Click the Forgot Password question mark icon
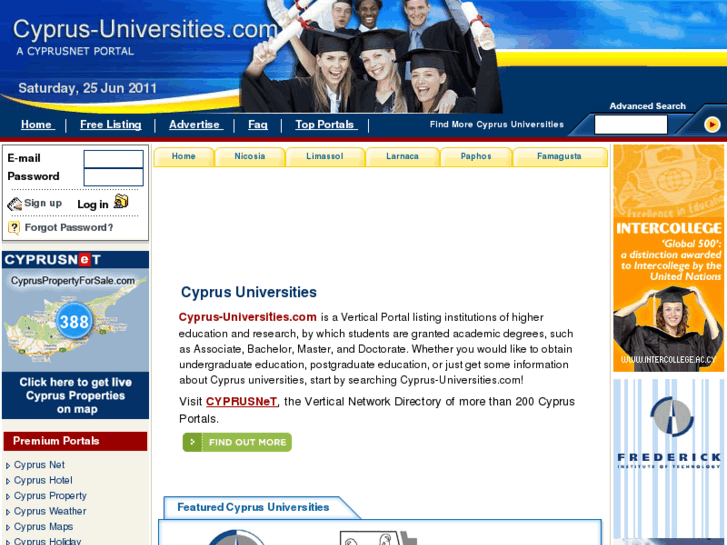 coord(14,228)
